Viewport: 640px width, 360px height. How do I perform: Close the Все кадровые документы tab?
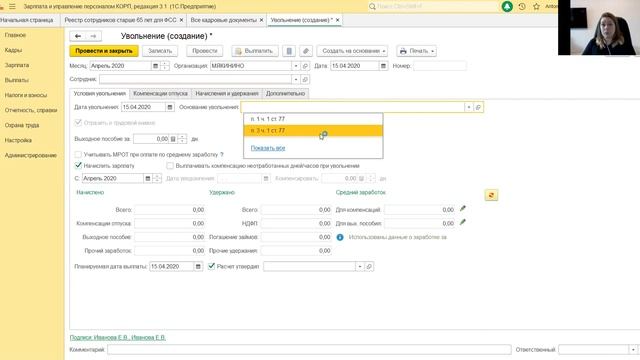(x=261, y=20)
